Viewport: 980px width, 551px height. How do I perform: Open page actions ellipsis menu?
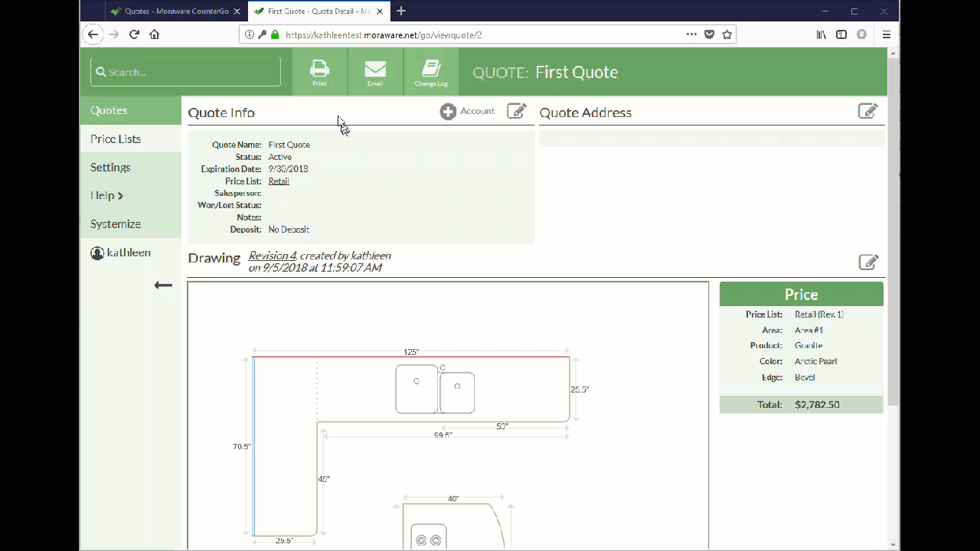pos(691,34)
